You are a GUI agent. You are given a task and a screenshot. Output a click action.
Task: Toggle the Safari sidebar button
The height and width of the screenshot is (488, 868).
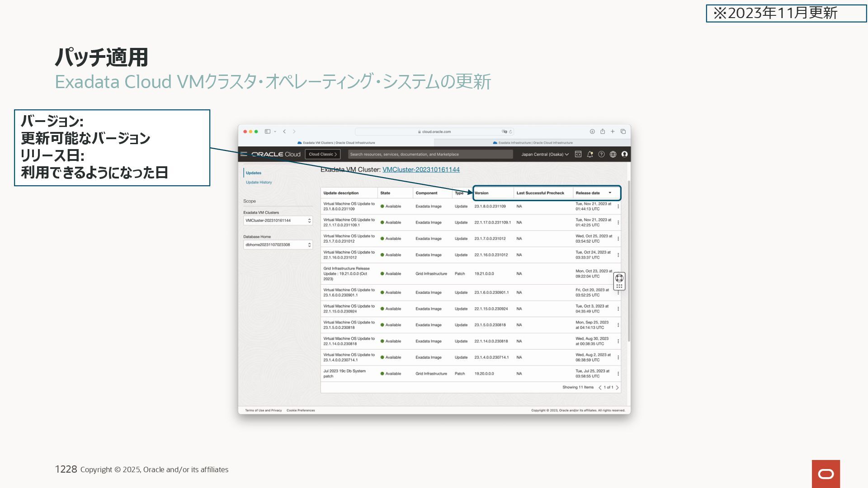268,131
